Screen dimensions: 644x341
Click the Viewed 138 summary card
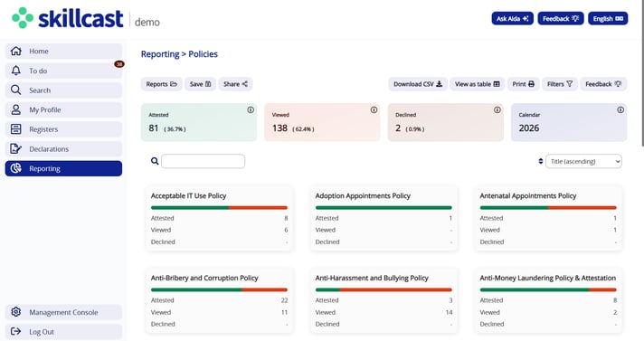322,122
